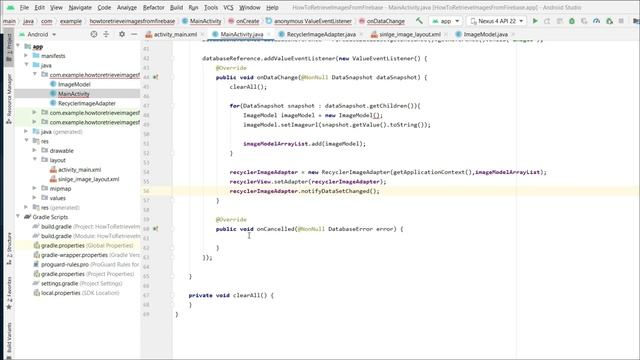
Task: Select RecyclerImageAdapter in project tree
Action: pyautogui.click(x=87, y=103)
